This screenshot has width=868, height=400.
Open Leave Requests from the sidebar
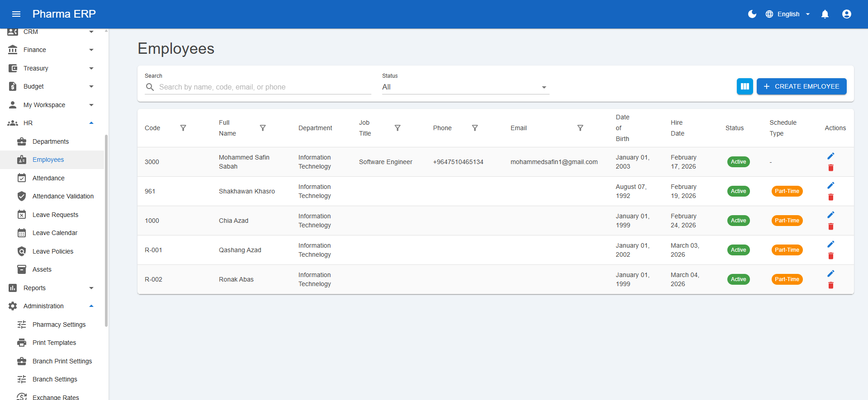coord(55,215)
